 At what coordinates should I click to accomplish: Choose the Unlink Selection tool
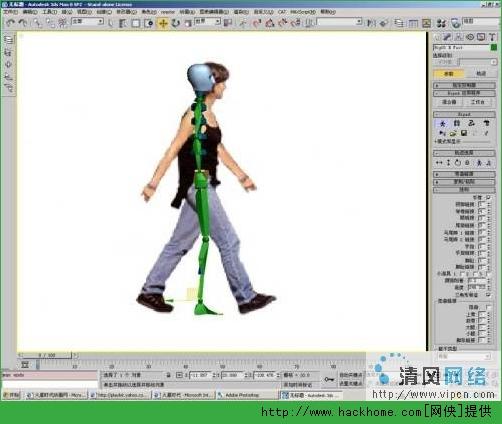pos(50,23)
